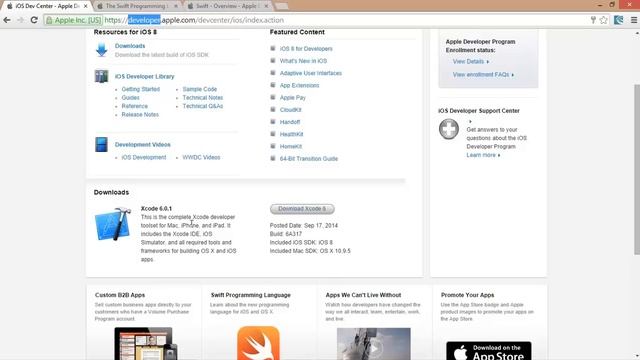Go back with the browser back arrow
640x360 pixels.
(7, 20)
